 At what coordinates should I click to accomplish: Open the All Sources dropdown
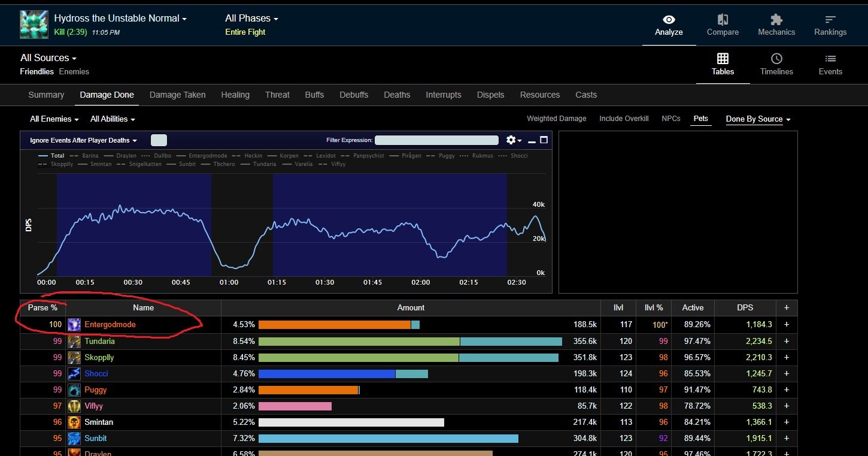(48, 58)
